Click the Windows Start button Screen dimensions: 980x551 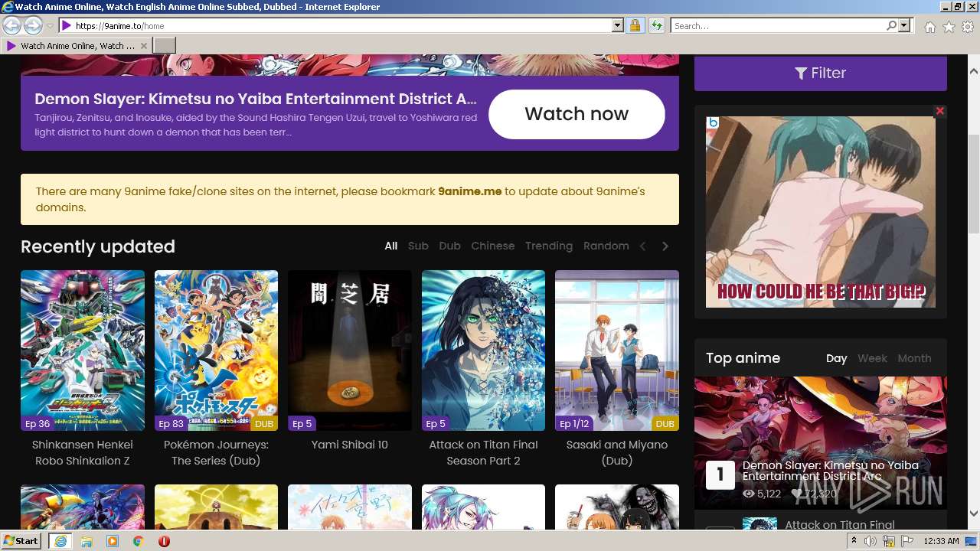click(x=21, y=541)
